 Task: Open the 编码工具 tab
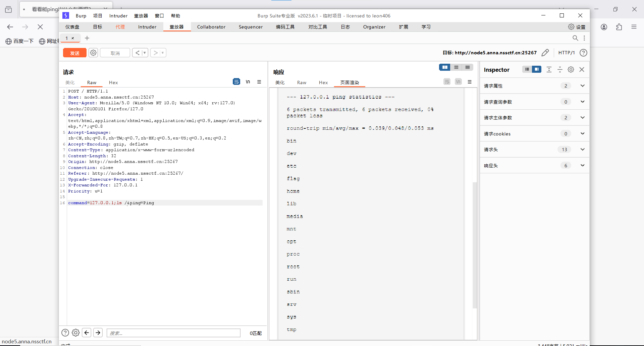click(285, 27)
